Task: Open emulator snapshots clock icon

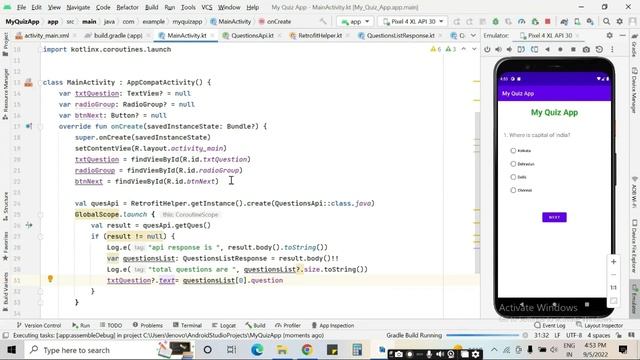Action: click(599, 49)
